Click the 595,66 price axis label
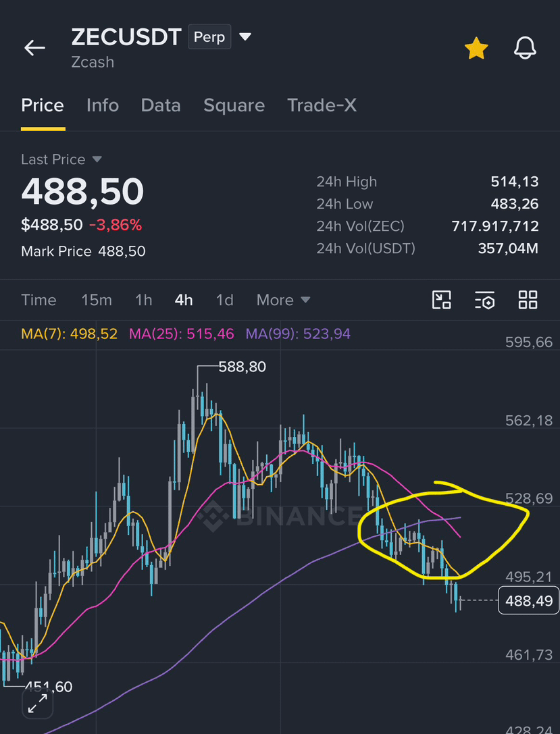Image resolution: width=560 pixels, height=734 pixels. click(529, 342)
